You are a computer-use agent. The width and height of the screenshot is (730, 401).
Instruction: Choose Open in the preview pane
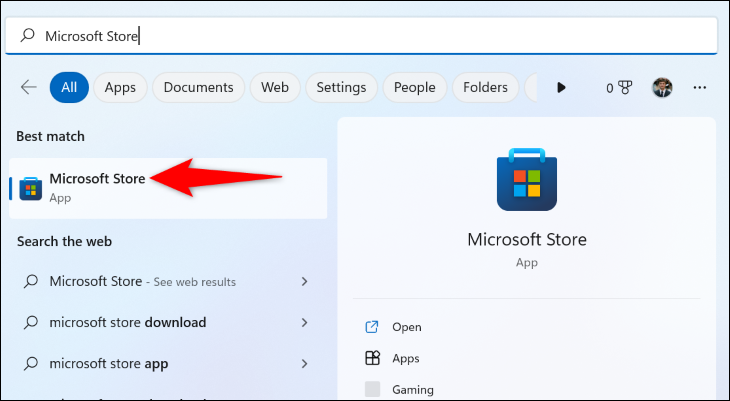(407, 327)
